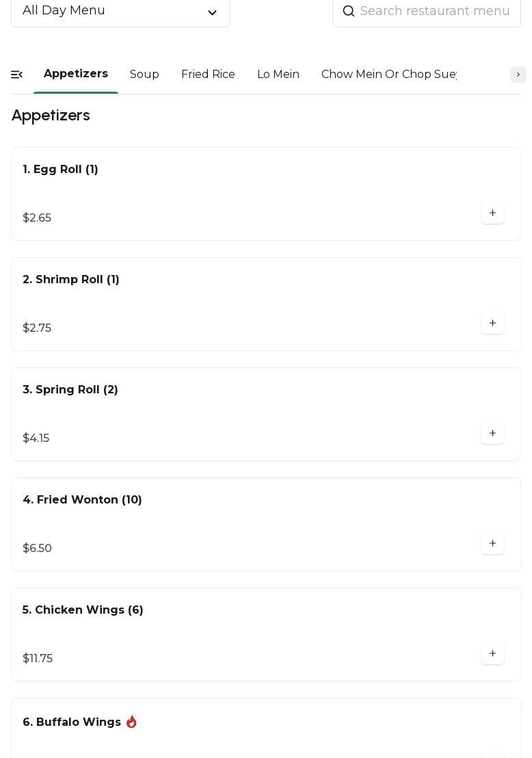532x758 pixels.
Task: Click the Chicken Wings (6) title
Action: (83, 610)
